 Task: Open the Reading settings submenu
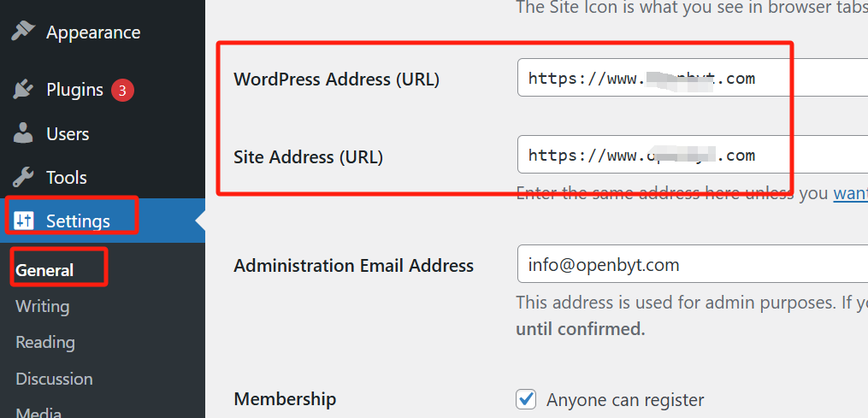pyautogui.click(x=45, y=342)
